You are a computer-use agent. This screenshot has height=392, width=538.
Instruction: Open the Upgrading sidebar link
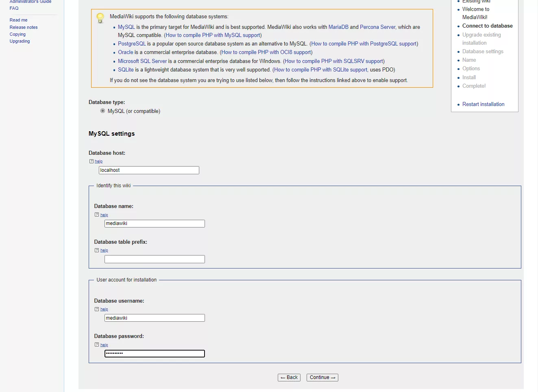20,41
